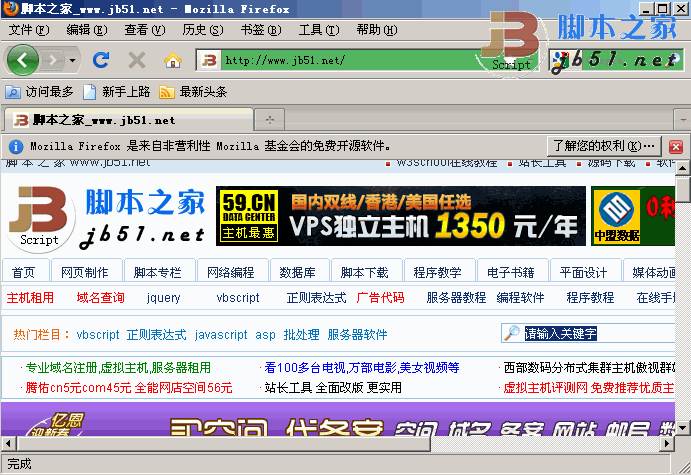Click the Stop loading X icon
This screenshot has width=691, height=475.
pyautogui.click(x=137, y=60)
